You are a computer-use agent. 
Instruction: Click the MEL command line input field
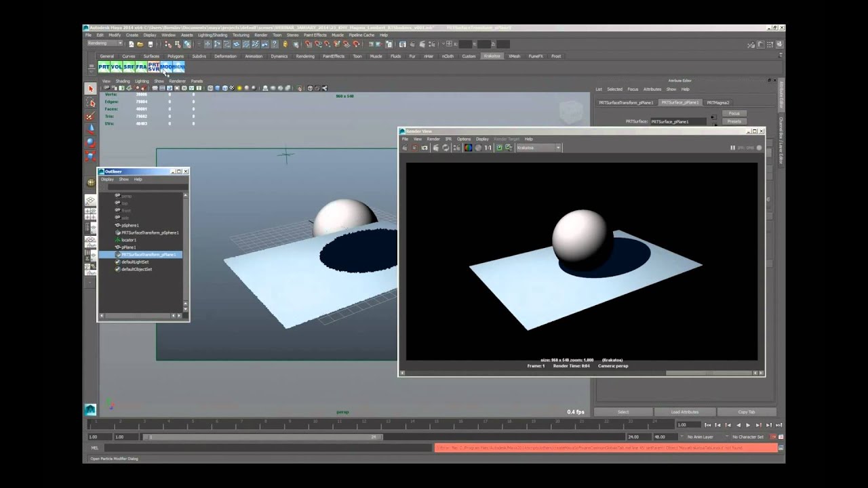pos(267,448)
